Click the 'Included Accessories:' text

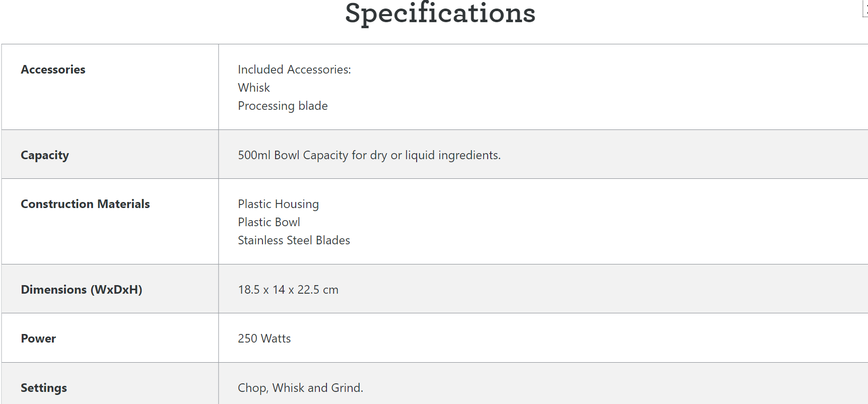pos(294,70)
